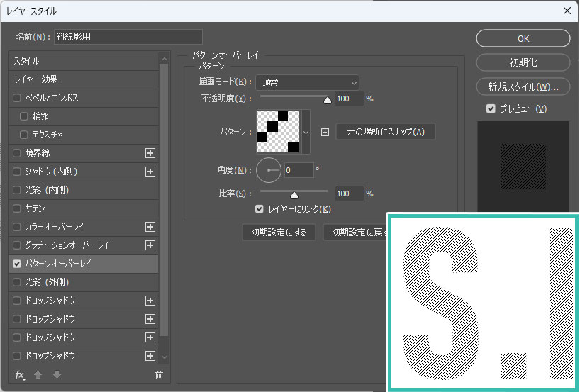
Task: Click the OK button
Action: 523,38
